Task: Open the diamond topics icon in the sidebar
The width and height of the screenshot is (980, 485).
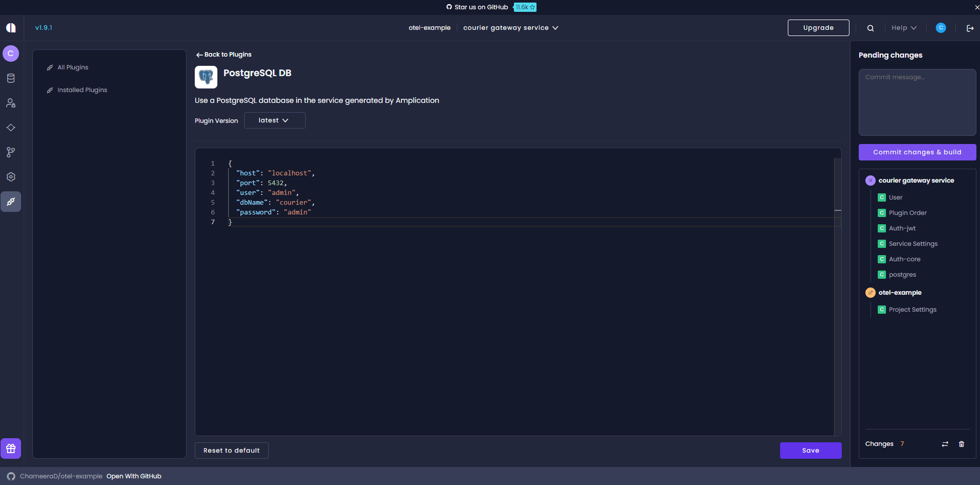Action: 11,128
